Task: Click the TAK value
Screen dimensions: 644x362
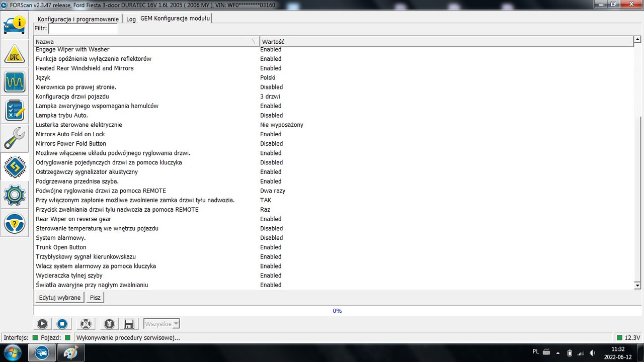Action: [266, 200]
